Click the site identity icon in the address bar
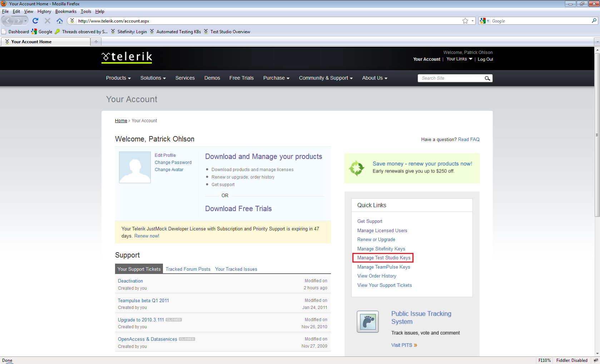The width and height of the screenshot is (600, 364). (x=72, y=21)
